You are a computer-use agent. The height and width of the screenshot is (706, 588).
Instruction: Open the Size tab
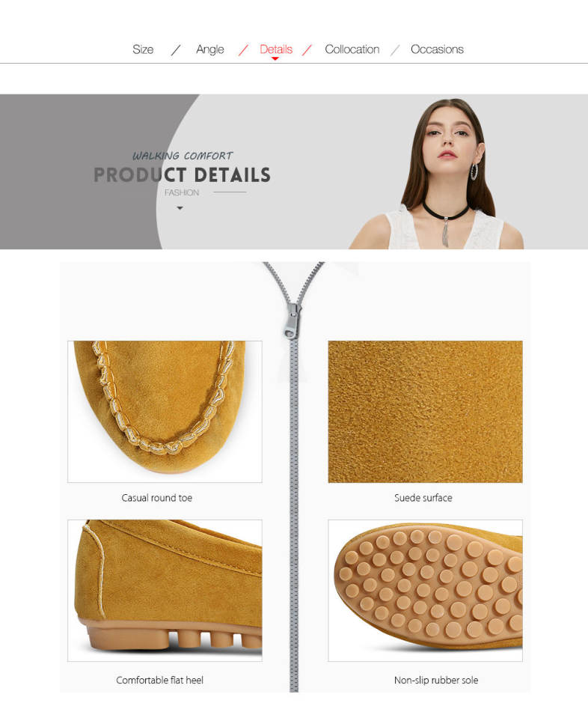(143, 49)
